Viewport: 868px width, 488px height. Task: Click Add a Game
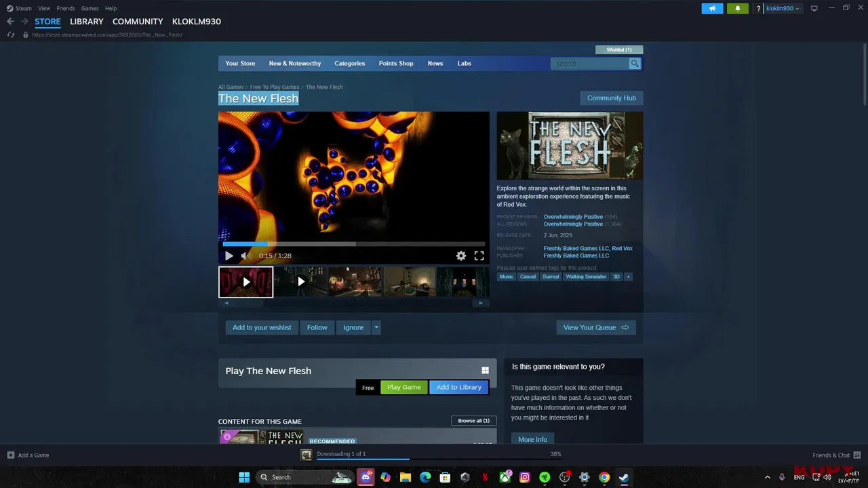click(28, 455)
